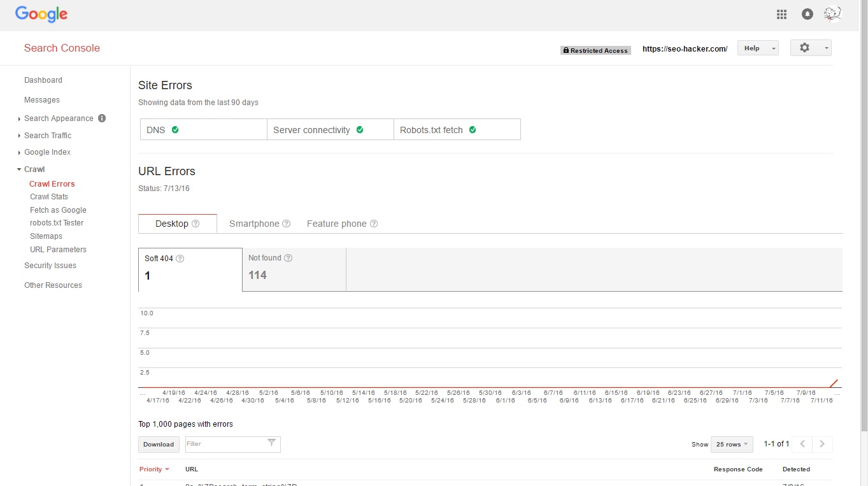Screen dimensions: 868x486
Task: Open the Google apps grid icon
Action: pyautogui.click(x=781, y=14)
